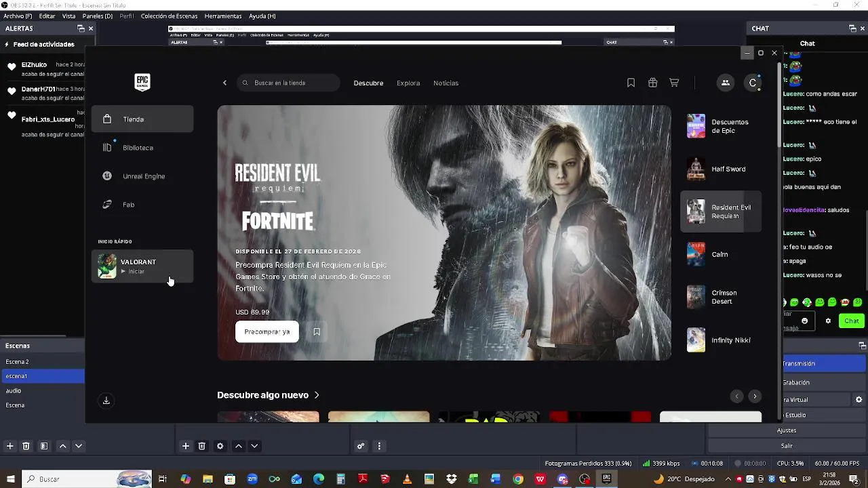Launch VALORANT from quick launch
Viewport: 868px width, 488px height.
pyautogui.click(x=142, y=266)
